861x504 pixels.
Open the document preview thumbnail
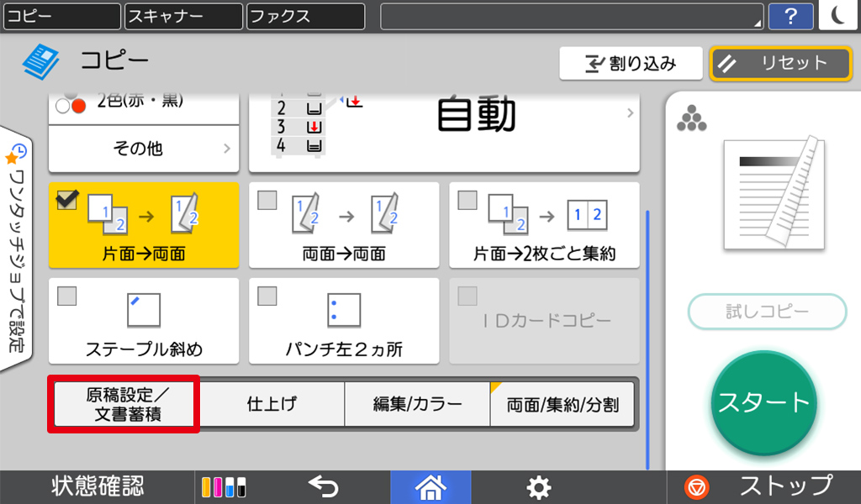coord(774,193)
